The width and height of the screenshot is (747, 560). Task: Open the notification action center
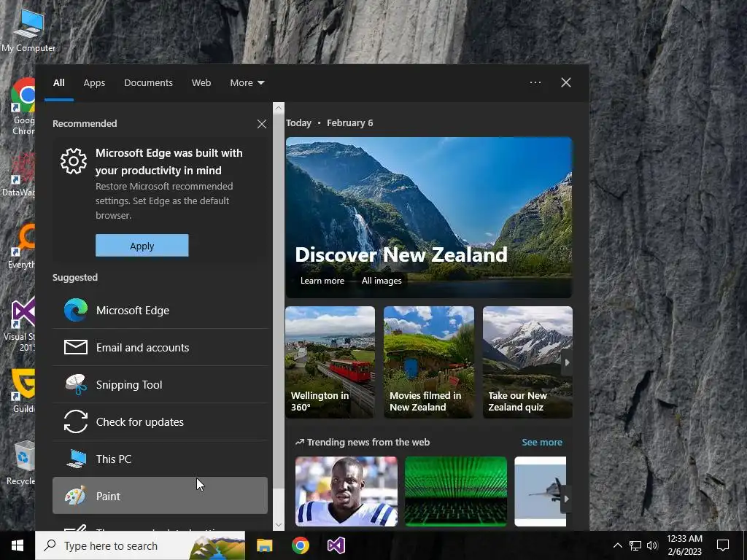click(723, 545)
